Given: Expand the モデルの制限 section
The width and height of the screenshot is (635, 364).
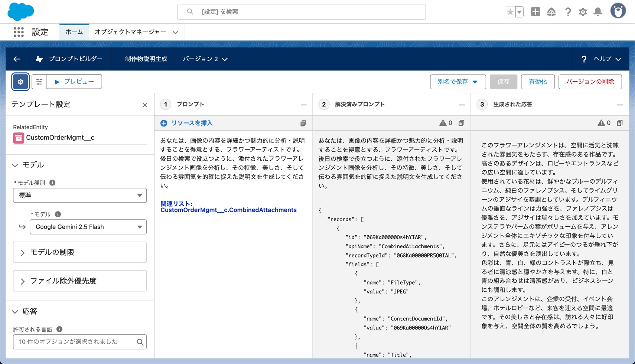Looking at the screenshot, I should (x=80, y=252).
